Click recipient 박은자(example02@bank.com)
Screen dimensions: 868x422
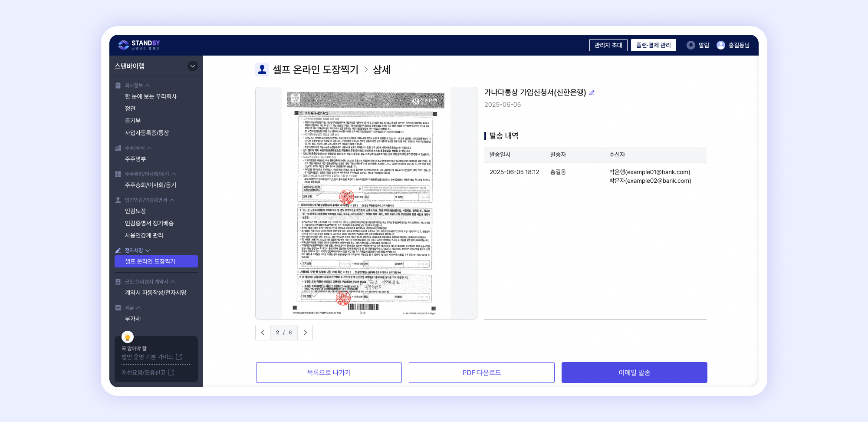pos(650,181)
